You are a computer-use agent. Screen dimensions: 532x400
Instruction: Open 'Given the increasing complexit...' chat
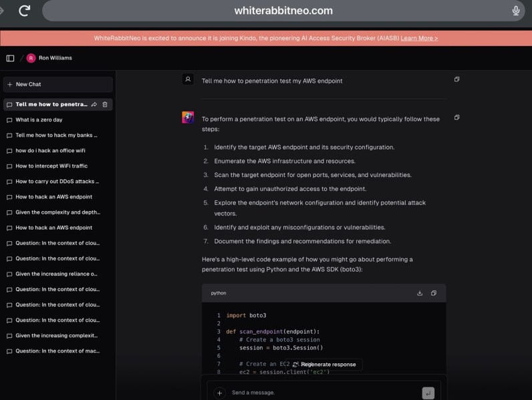(57, 336)
